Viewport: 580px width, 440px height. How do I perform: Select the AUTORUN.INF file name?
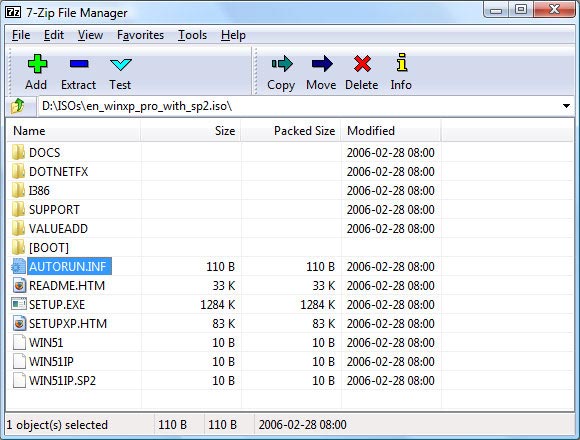click(x=70, y=266)
